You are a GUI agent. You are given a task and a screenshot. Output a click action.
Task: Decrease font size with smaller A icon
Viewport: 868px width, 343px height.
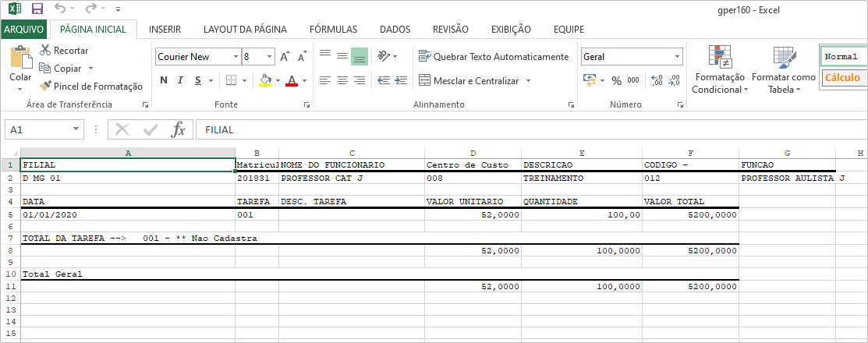302,56
